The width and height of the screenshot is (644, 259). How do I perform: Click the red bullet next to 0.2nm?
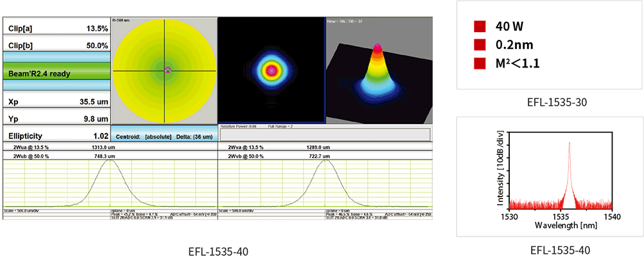478,45
